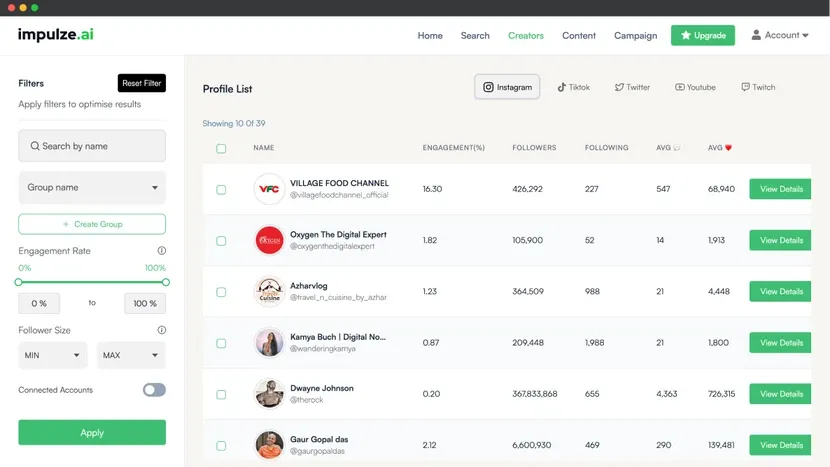Image resolution: width=830 pixels, height=467 pixels.
Task: Click the search magnifier icon
Action: pyautogui.click(x=35, y=146)
